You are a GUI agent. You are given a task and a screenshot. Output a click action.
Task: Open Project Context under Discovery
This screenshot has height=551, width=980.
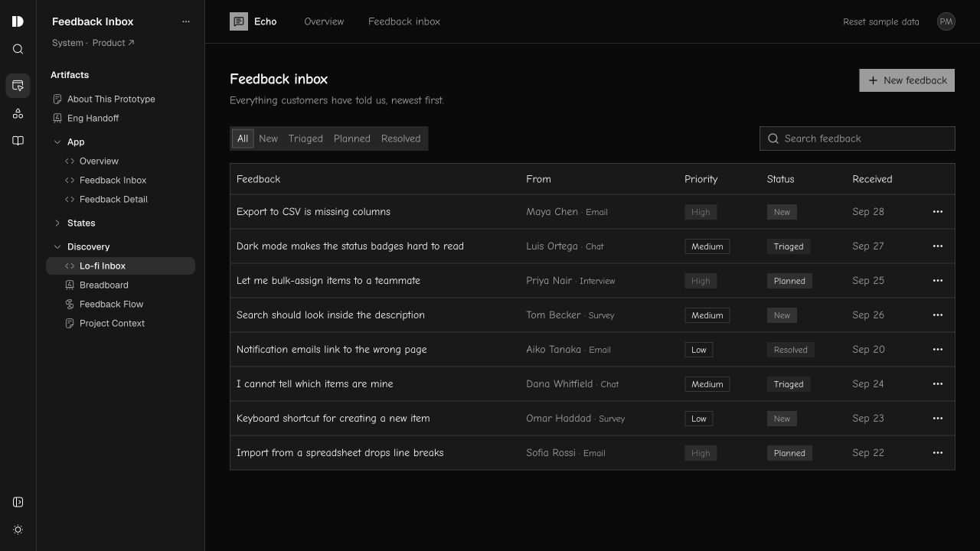pyautogui.click(x=121, y=323)
